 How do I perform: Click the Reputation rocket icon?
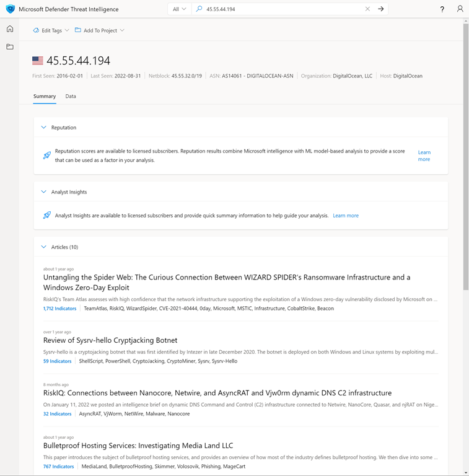(47, 156)
